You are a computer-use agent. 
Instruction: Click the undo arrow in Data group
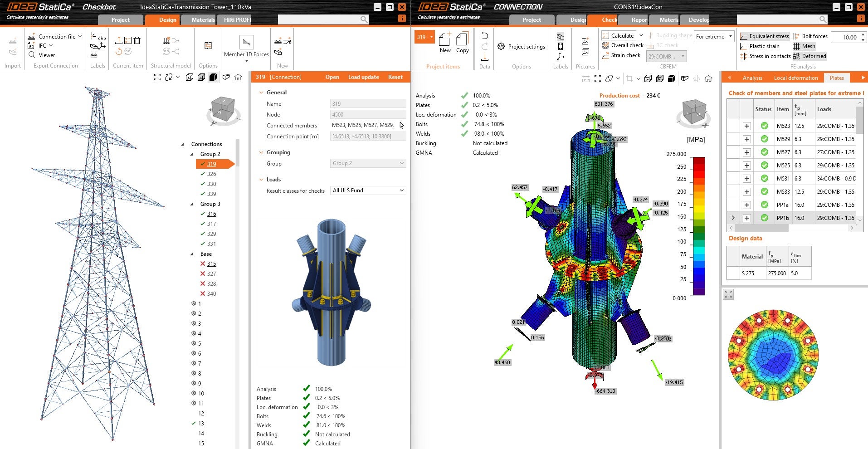click(x=484, y=36)
